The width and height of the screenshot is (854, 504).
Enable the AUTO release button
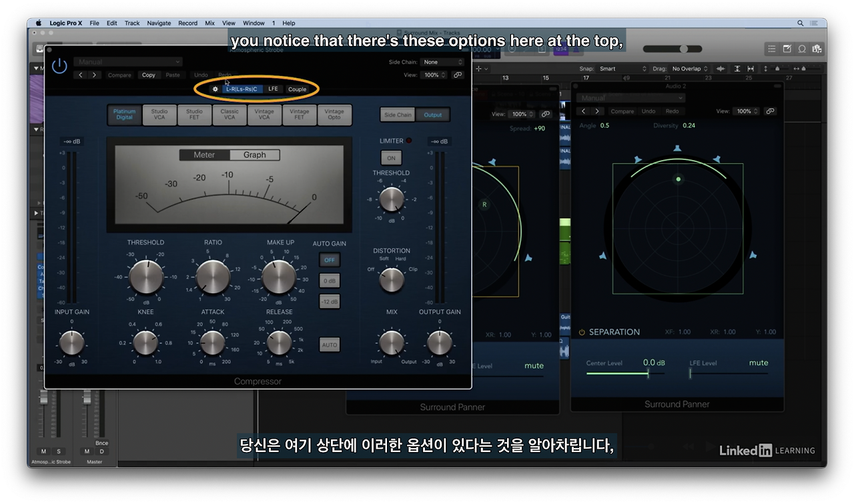coord(330,345)
